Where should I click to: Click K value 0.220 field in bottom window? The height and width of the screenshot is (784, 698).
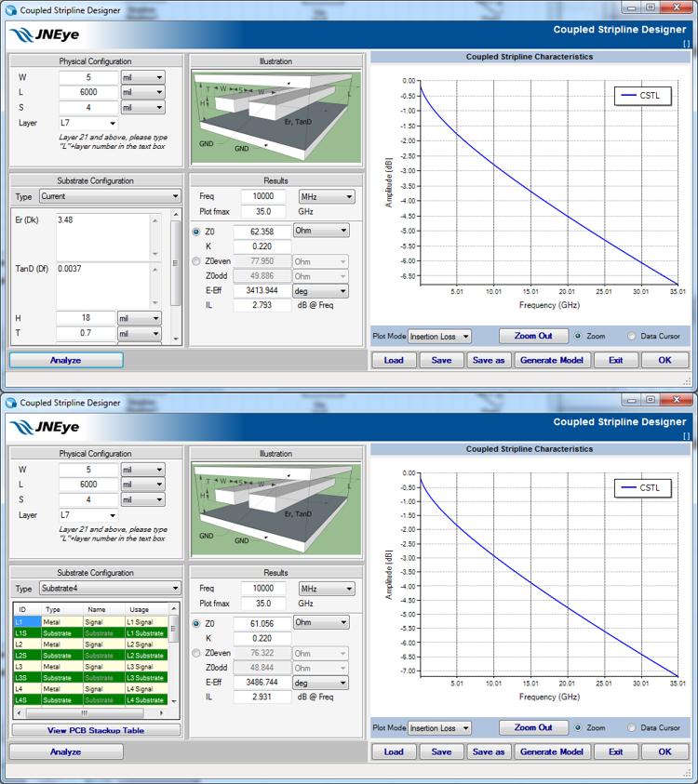click(x=262, y=639)
